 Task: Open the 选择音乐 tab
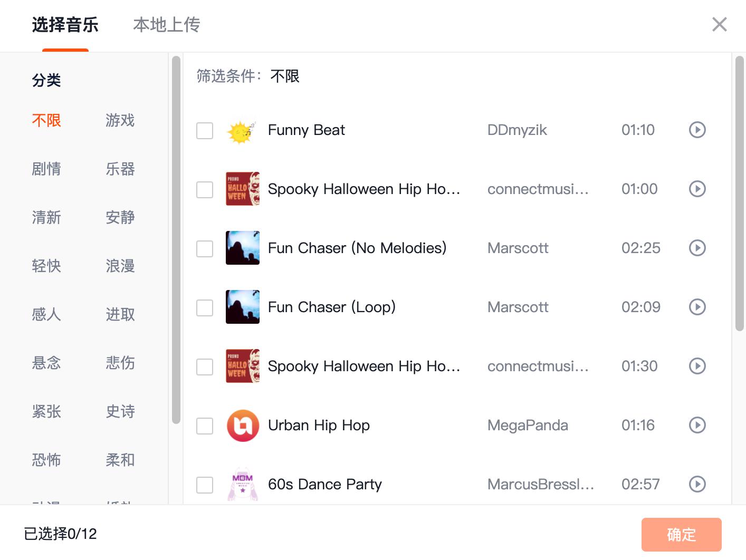pos(65,25)
